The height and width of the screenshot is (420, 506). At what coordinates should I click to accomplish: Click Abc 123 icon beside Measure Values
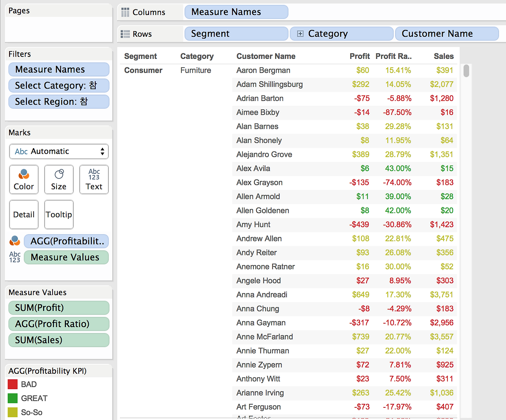pyautogui.click(x=15, y=257)
